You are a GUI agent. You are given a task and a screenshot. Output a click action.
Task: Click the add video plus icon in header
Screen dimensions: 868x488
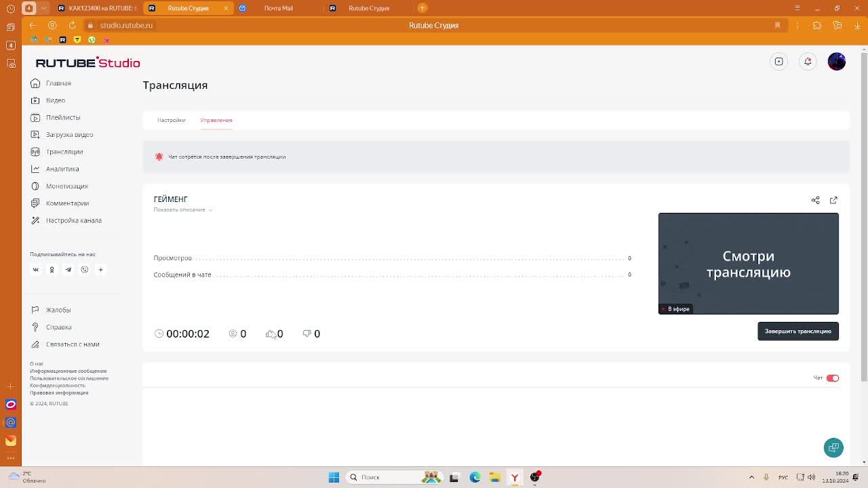point(779,62)
